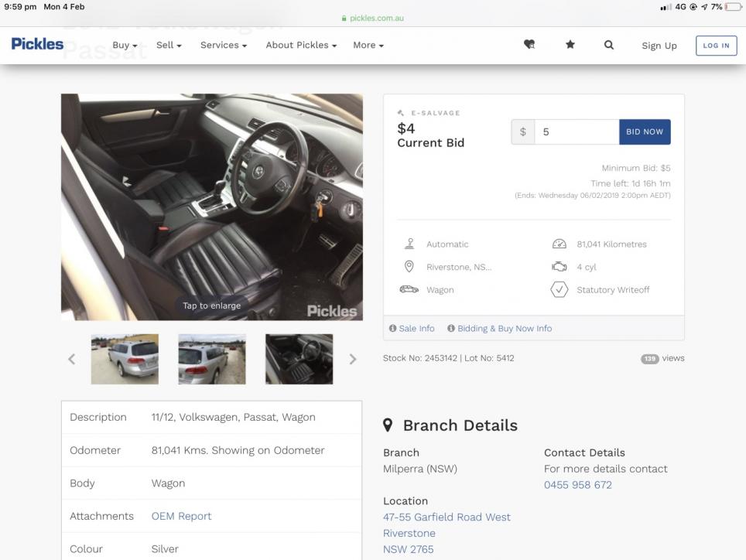Show next thumbnails with right arrow
The height and width of the screenshot is (560, 746).
point(353,359)
